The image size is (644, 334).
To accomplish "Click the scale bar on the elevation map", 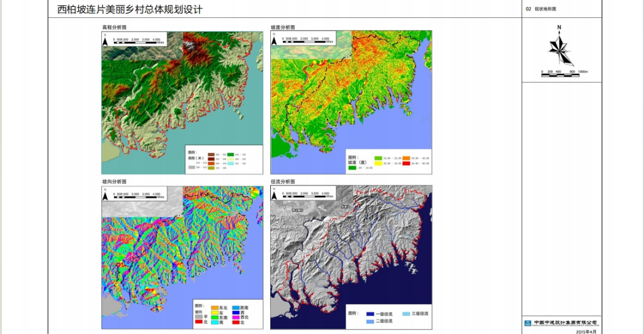I will tap(139, 40).
